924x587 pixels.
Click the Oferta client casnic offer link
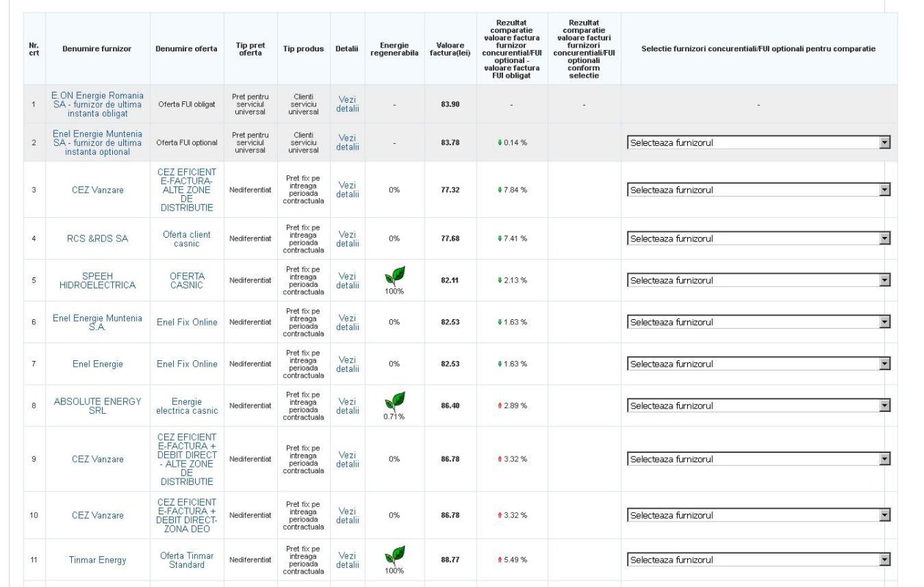point(186,238)
